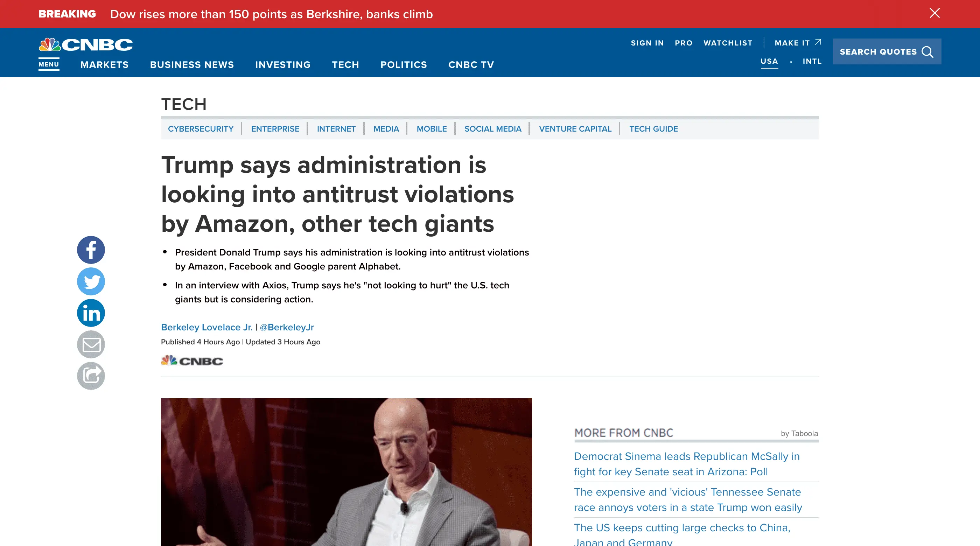The height and width of the screenshot is (546, 980).
Task: Click the generic share arrow icon
Action: pos(91,376)
